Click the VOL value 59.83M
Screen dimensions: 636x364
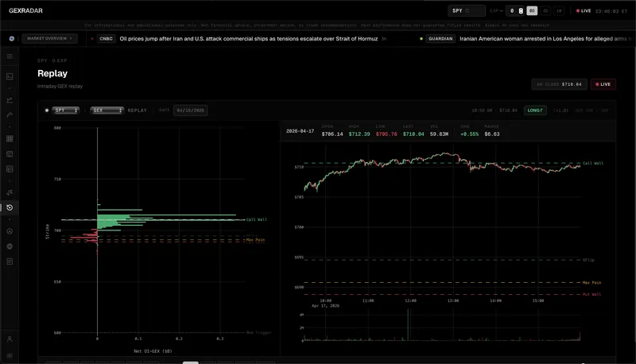pyautogui.click(x=439, y=134)
